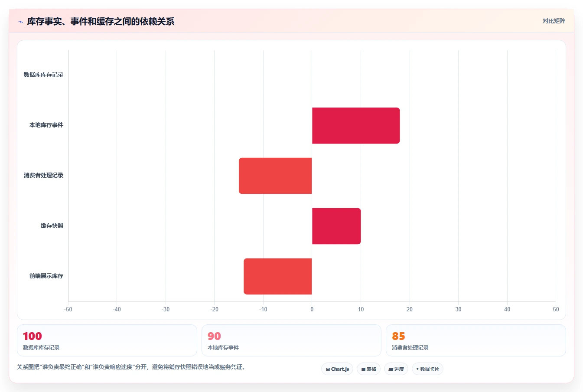Viewport: 583px width, 392px height.
Task: Click the lightning icon beside the title
Action: coord(20,22)
